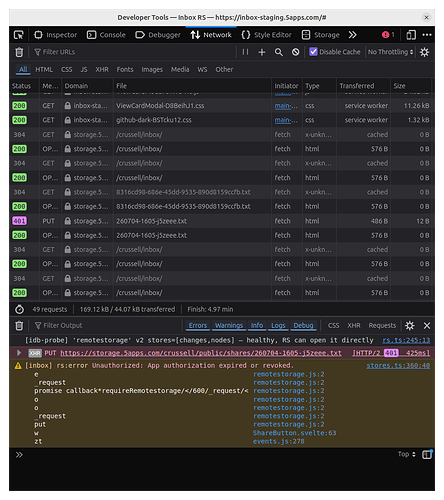Click lock icon on 401 PUT row

point(68,221)
